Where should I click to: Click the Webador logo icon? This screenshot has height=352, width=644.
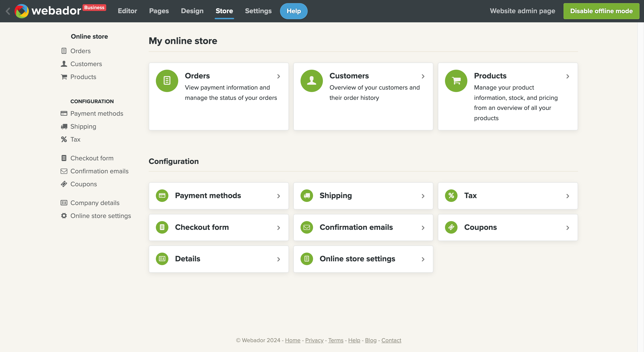(21, 11)
